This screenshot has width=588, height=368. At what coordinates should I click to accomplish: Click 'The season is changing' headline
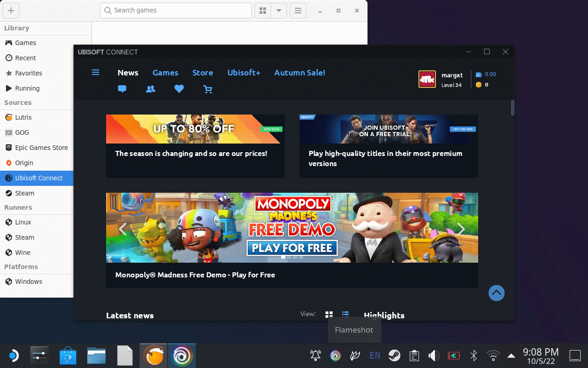pos(191,154)
